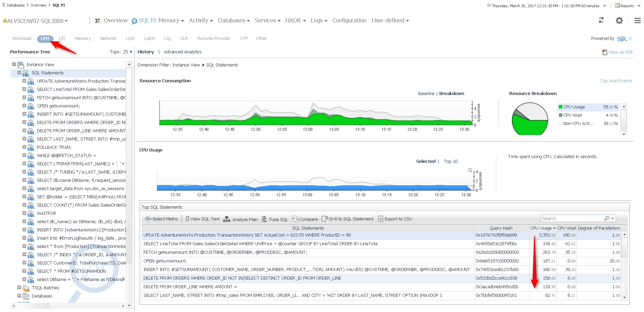Viewport: 644px width, 312px height.
Task: Open the Databases menu
Action: (x=233, y=21)
